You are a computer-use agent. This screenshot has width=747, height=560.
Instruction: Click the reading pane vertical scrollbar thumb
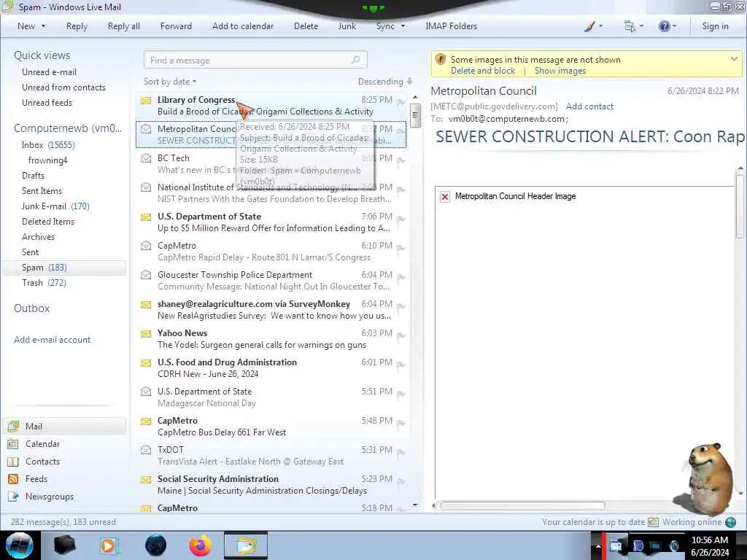click(x=740, y=206)
